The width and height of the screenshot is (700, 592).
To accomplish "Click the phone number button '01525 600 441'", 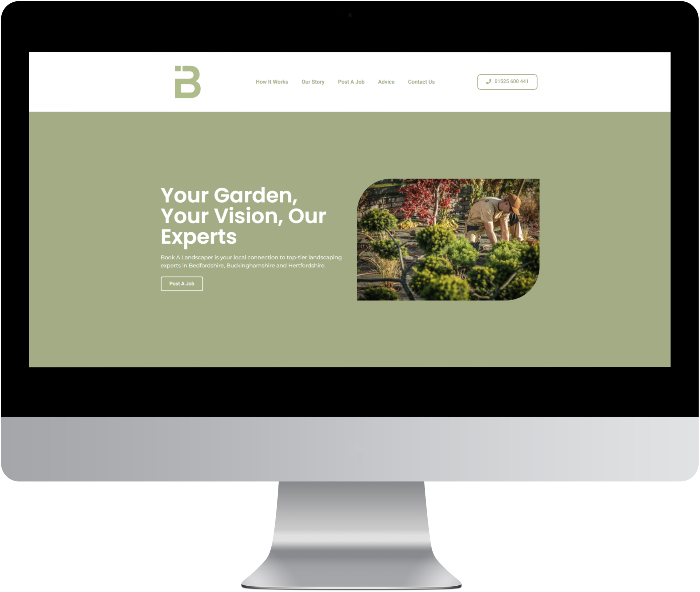I will 508,82.
